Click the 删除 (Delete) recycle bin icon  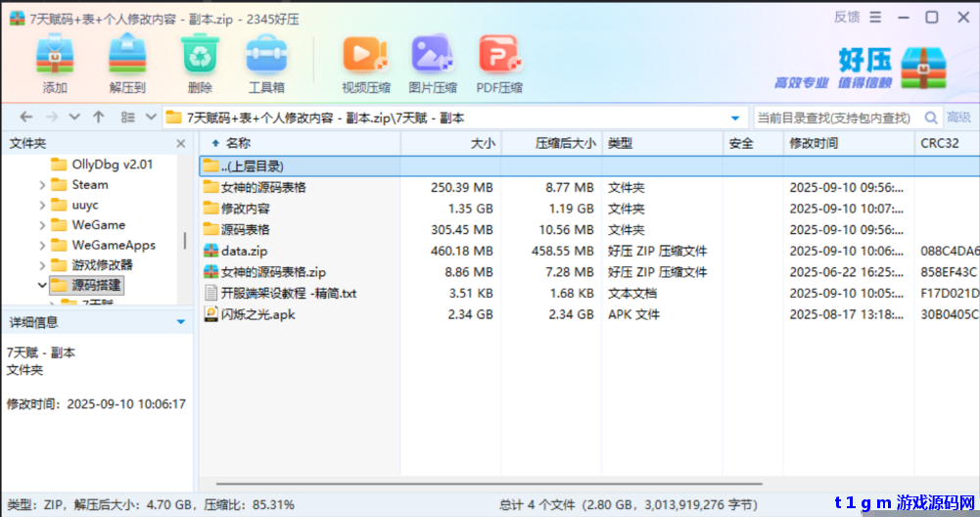point(200,56)
